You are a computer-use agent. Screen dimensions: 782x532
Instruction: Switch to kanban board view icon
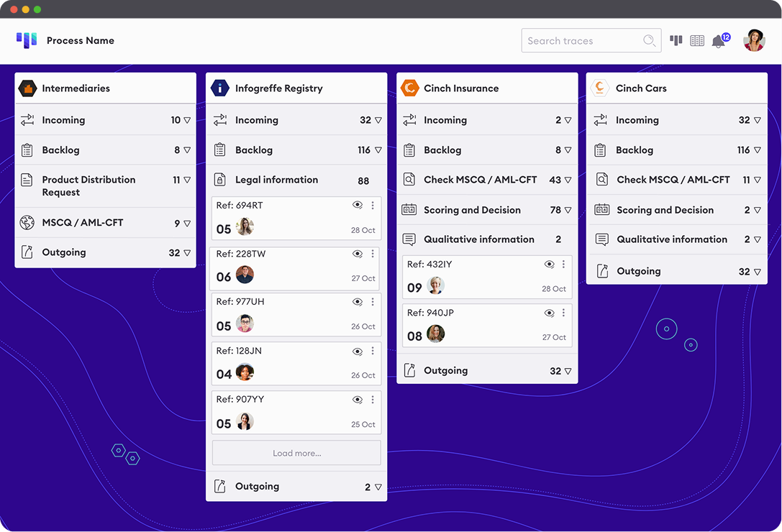click(676, 40)
